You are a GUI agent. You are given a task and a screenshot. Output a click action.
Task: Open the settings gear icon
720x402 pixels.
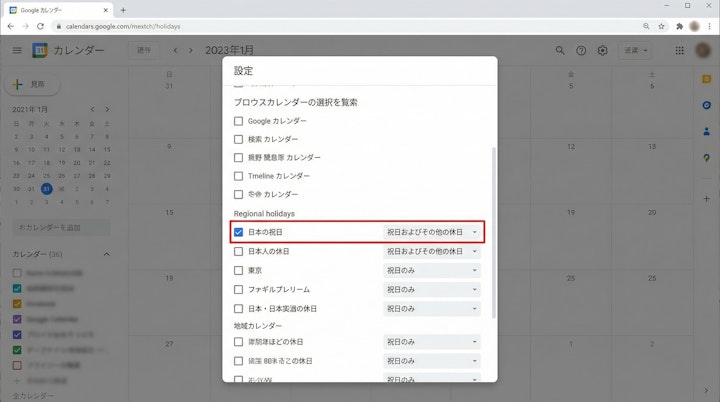(x=602, y=51)
